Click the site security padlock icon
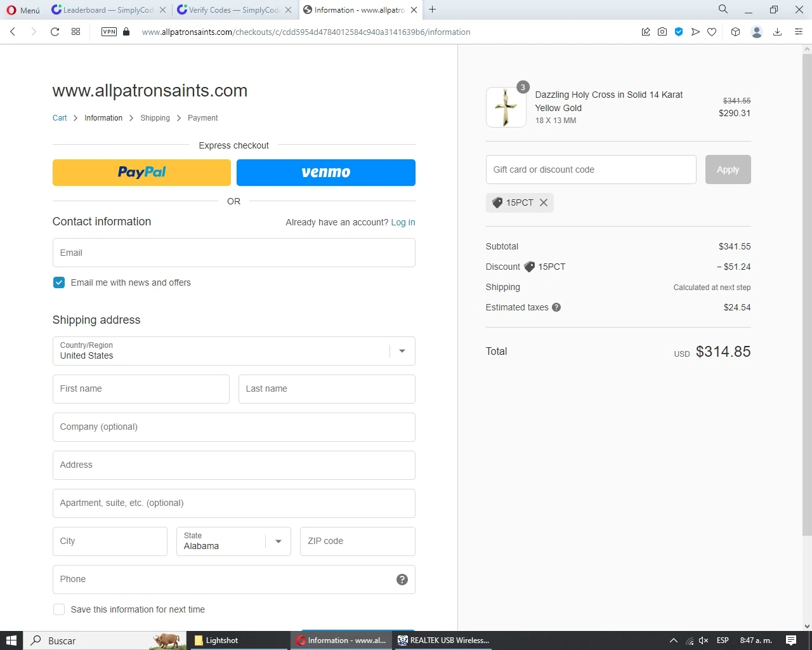This screenshot has height=650, width=812. (126, 32)
